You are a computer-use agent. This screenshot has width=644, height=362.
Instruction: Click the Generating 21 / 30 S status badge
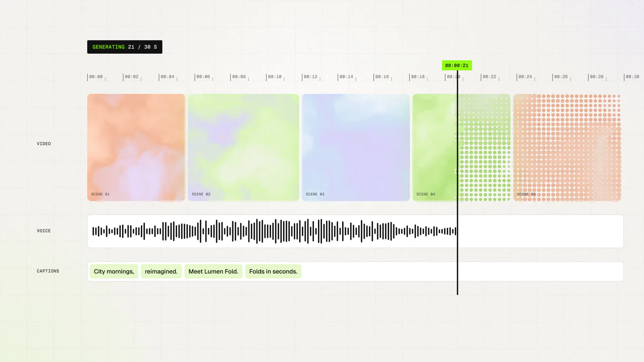pyautogui.click(x=125, y=47)
